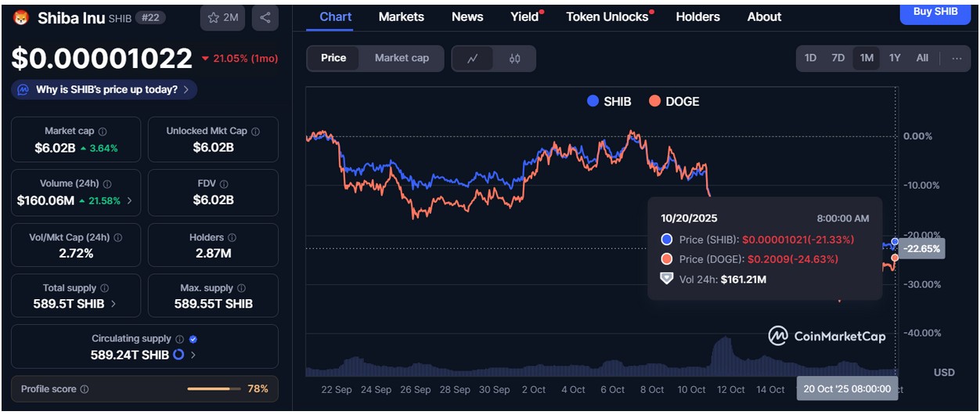The height and width of the screenshot is (415, 980).
Task: Select the line chart type icon
Action: point(473,58)
